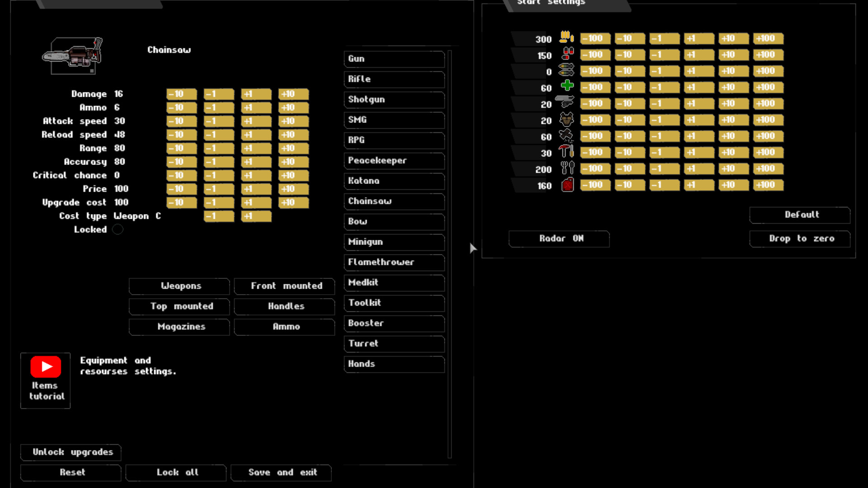Increase Damage by 10
Screen dimensions: 868x488
(293, 94)
